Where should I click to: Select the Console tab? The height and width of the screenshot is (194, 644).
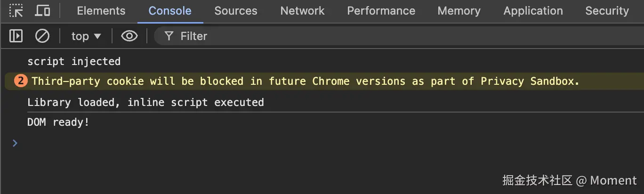170,11
